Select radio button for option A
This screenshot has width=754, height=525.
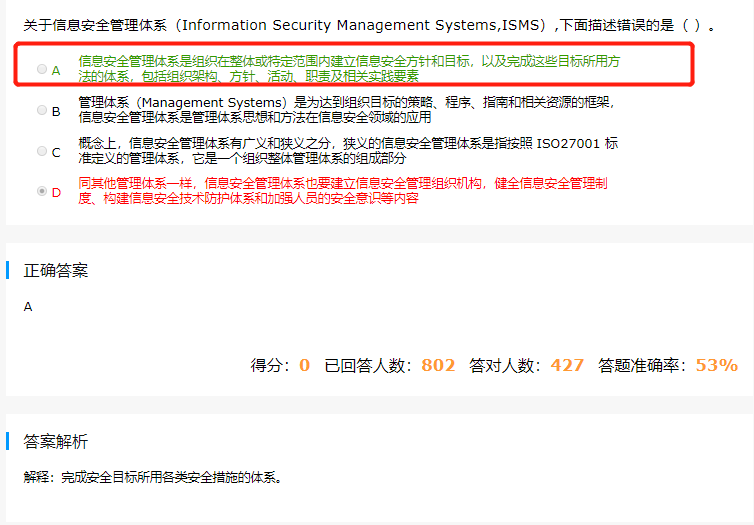(x=42, y=69)
